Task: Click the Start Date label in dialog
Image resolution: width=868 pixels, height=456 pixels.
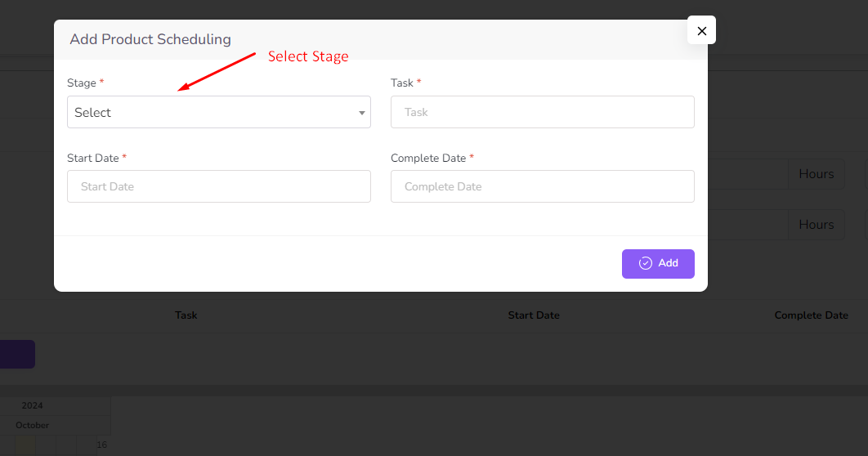Action: click(93, 158)
